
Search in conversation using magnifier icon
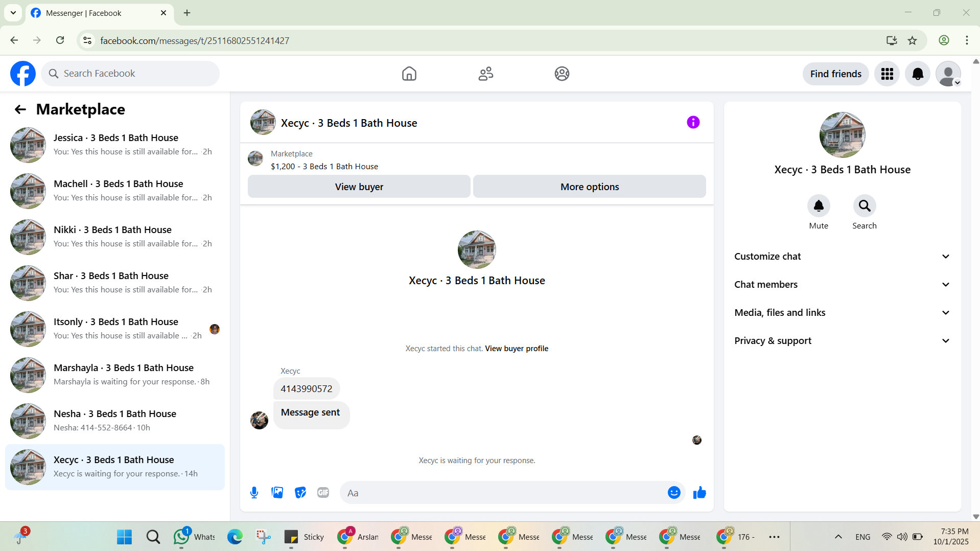point(865,205)
